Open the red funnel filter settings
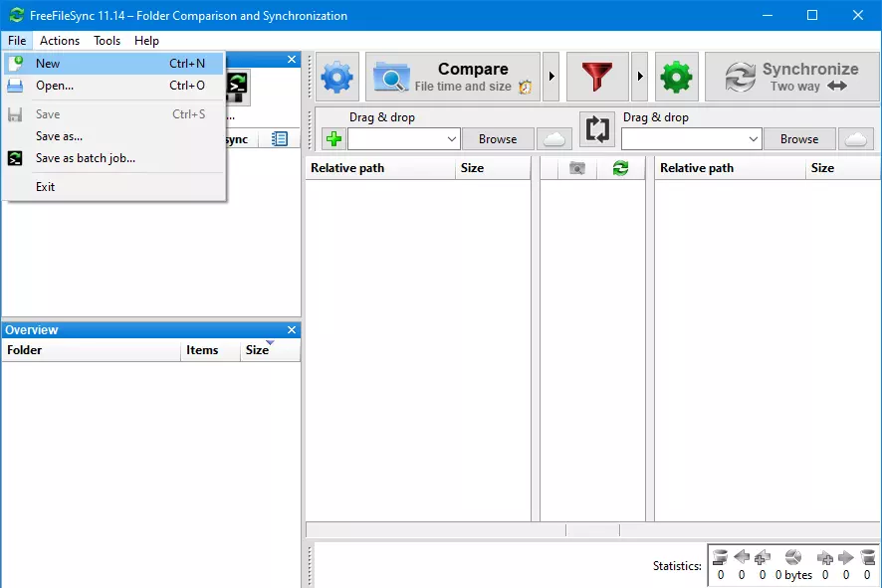This screenshot has width=882, height=588. point(597,77)
